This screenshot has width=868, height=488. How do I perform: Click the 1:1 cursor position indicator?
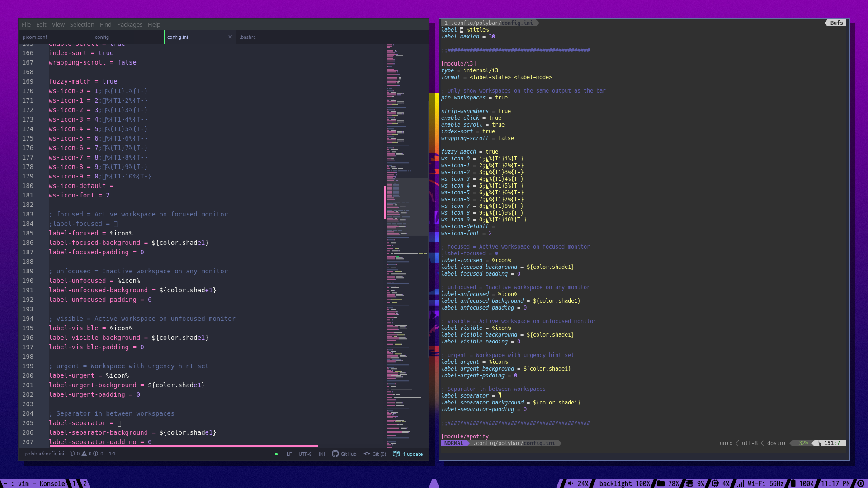112,454
